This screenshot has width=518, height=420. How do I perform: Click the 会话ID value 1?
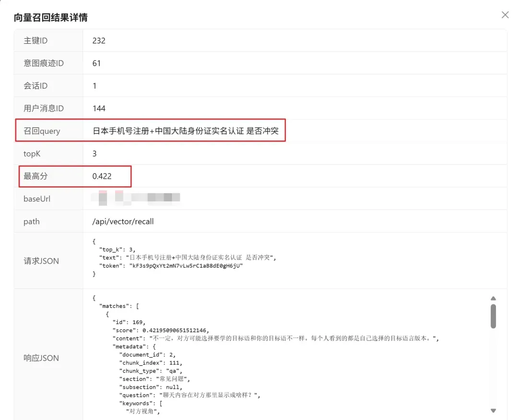click(94, 86)
